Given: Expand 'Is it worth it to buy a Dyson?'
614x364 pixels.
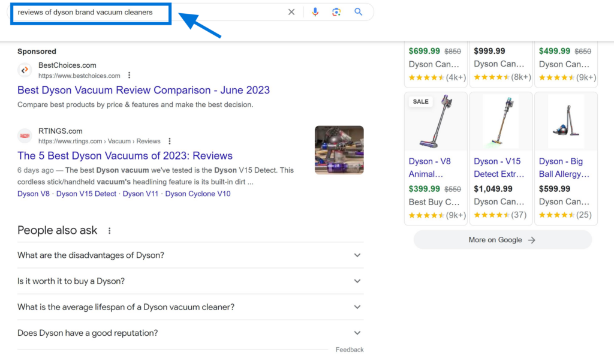Looking at the screenshot, I should point(357,281).
